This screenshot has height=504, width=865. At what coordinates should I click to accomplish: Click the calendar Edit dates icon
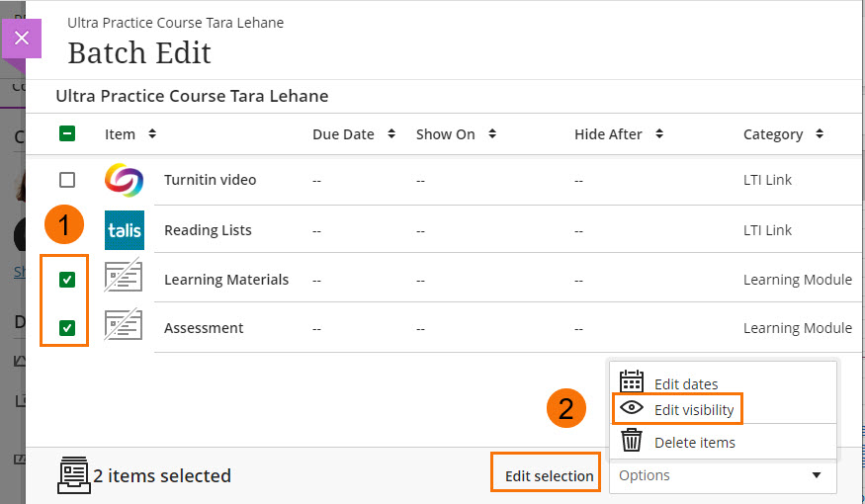point(632,382)
